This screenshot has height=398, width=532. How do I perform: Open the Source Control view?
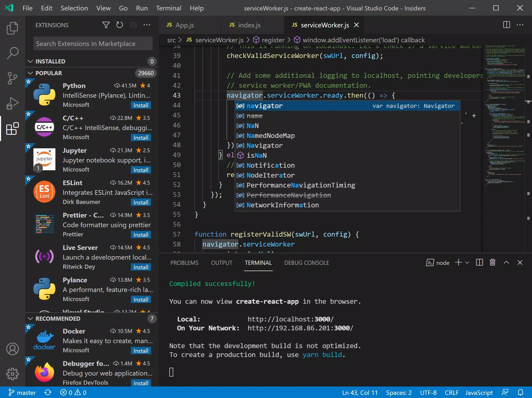pos(12,78)
